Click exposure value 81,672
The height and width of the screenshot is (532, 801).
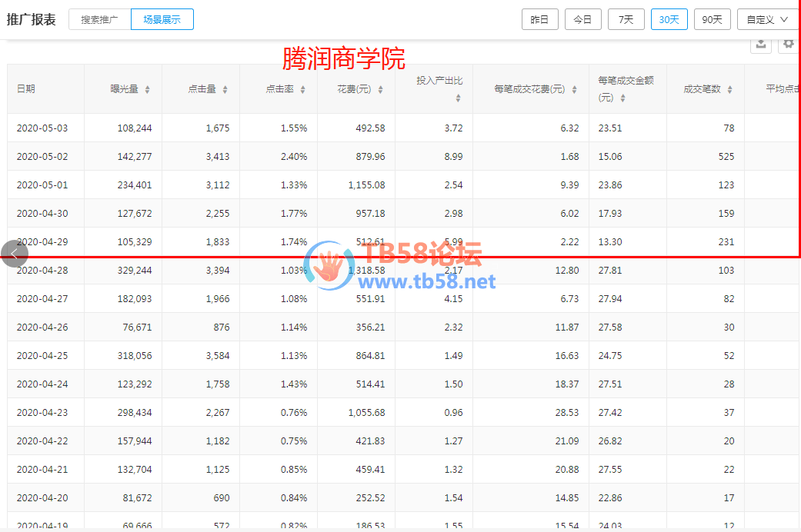pyautogui.click(x=138, y=498)
